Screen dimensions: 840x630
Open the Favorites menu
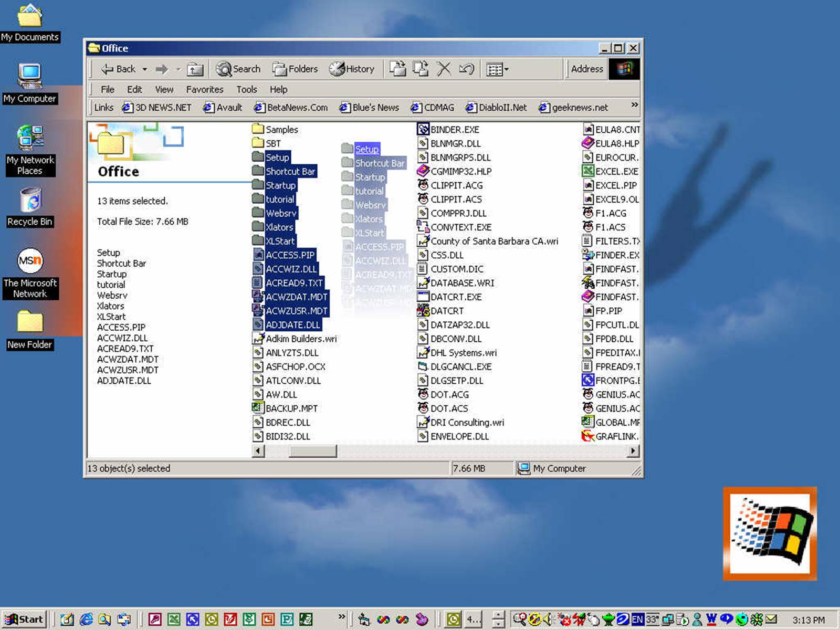click(x=204, y=89)
